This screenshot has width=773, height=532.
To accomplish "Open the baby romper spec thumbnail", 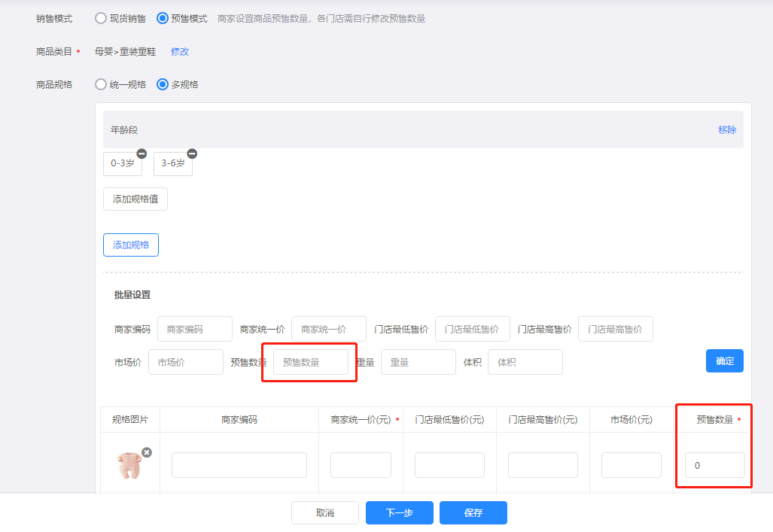I will pyautogui.click(x=129, y=465).
